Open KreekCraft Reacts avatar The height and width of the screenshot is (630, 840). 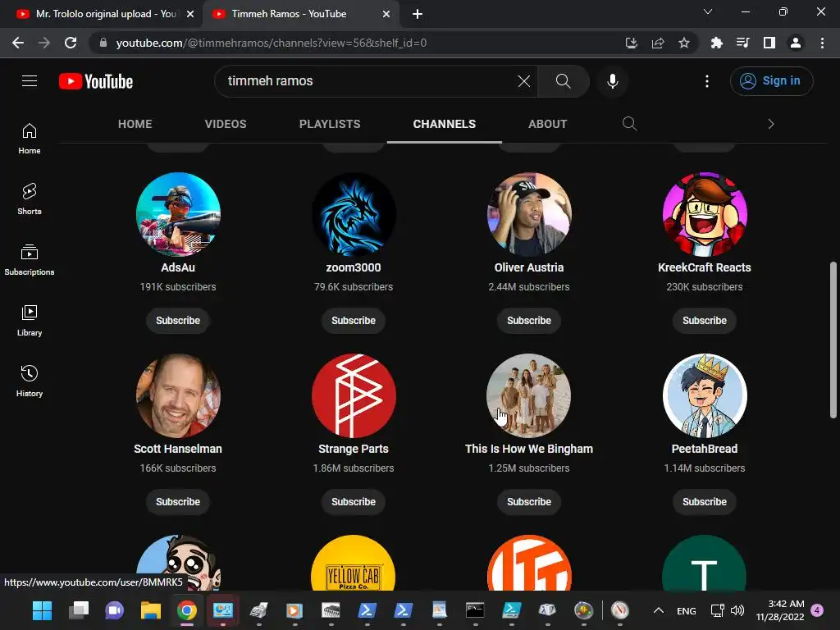705,214
